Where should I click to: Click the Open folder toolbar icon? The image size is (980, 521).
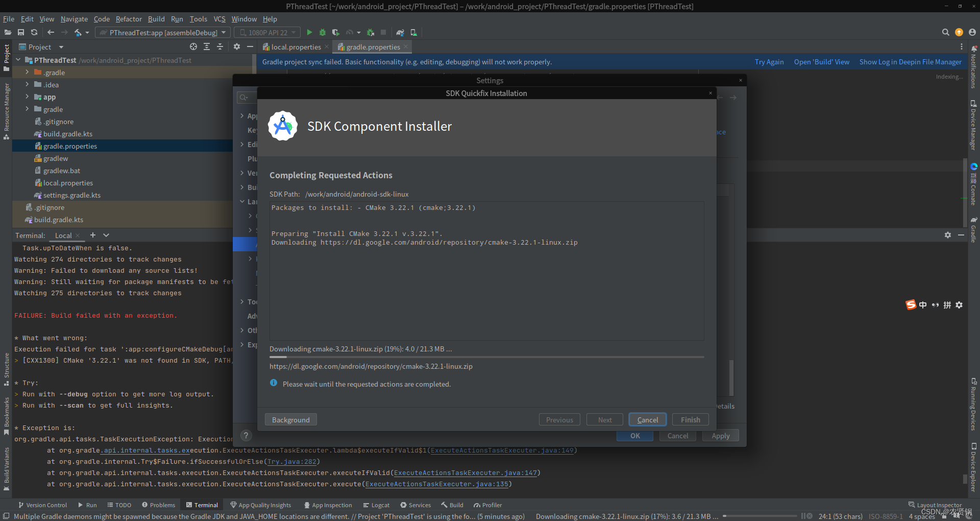(x=8, y=32)
